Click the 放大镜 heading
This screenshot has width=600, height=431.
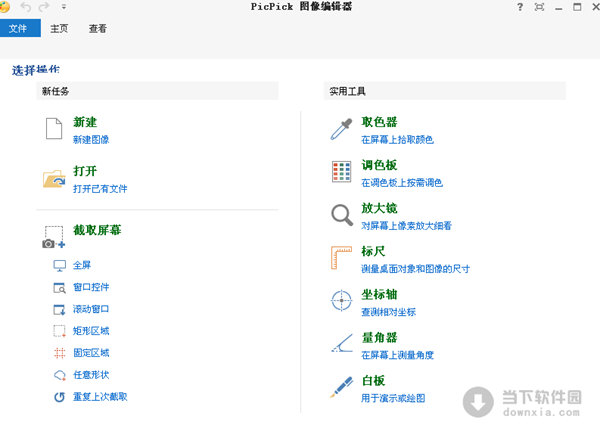pos(380,208)
